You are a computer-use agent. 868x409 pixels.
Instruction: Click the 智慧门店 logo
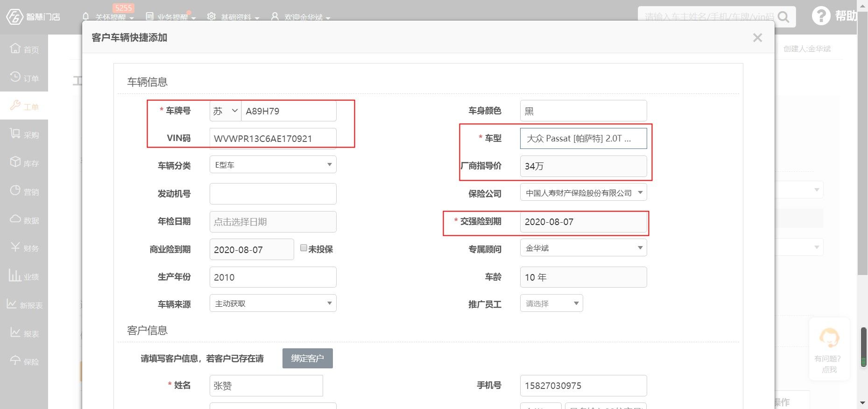click(x=33, y=17)
